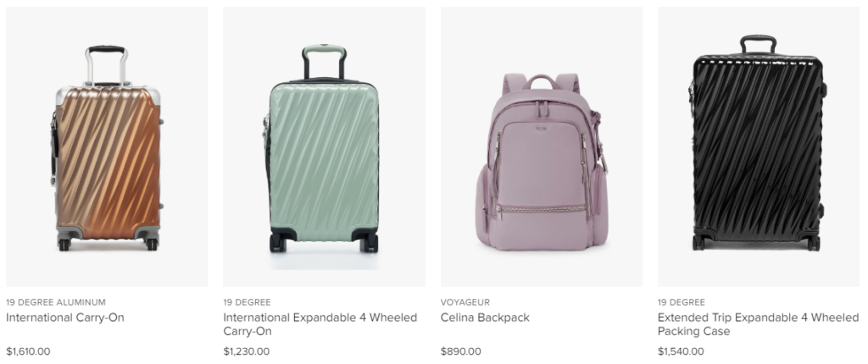Open Extended Trip Expandable 4 Wheeled Packing Case title
This screenshot has height=364, width=868.
[x=758, y=324]
